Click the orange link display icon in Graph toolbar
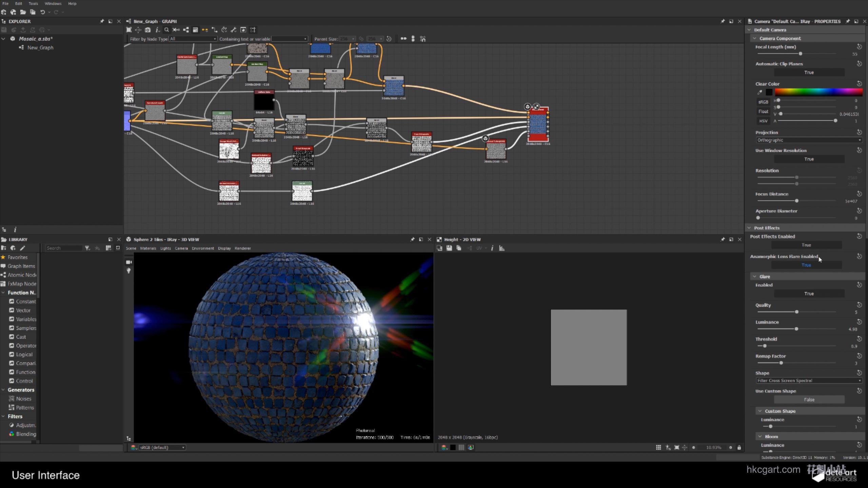Image resolution: width=868 pixels, height=488 pixels. pos(205,30)
